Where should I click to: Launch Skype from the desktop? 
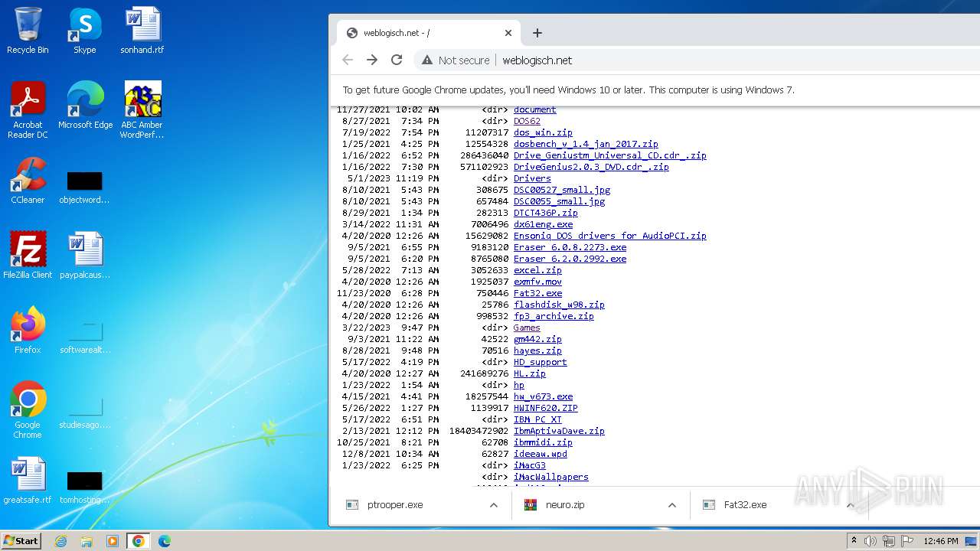tap(84, 31)
